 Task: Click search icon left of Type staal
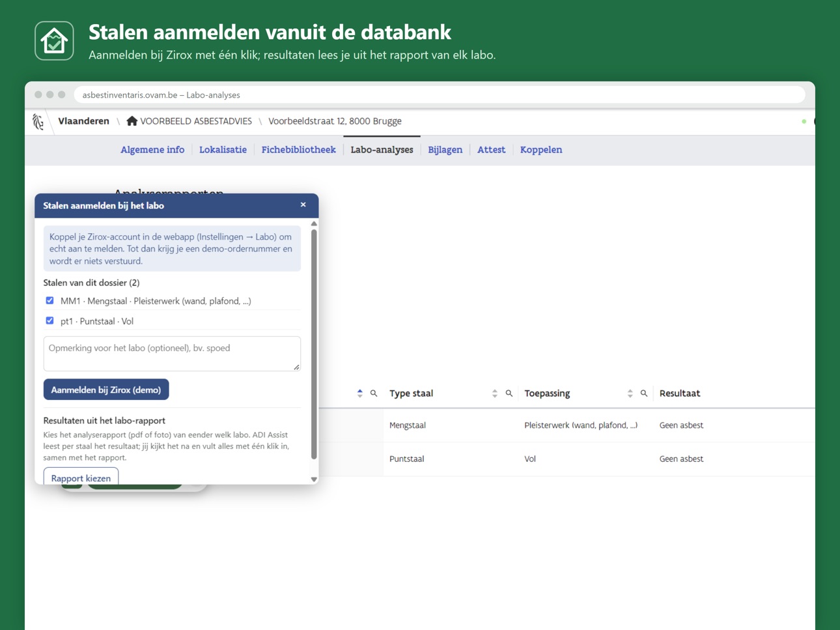point(374,394)
